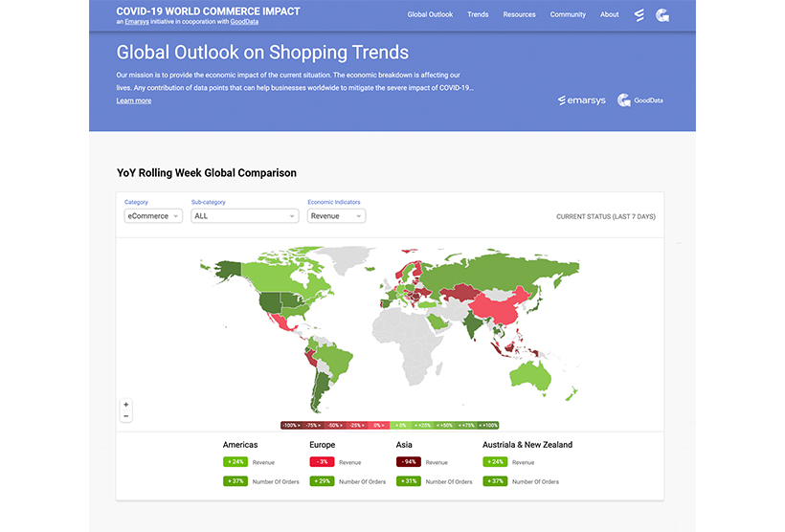Navigate to the Resources page
This screenshot has height=532, width=785.
519,15
